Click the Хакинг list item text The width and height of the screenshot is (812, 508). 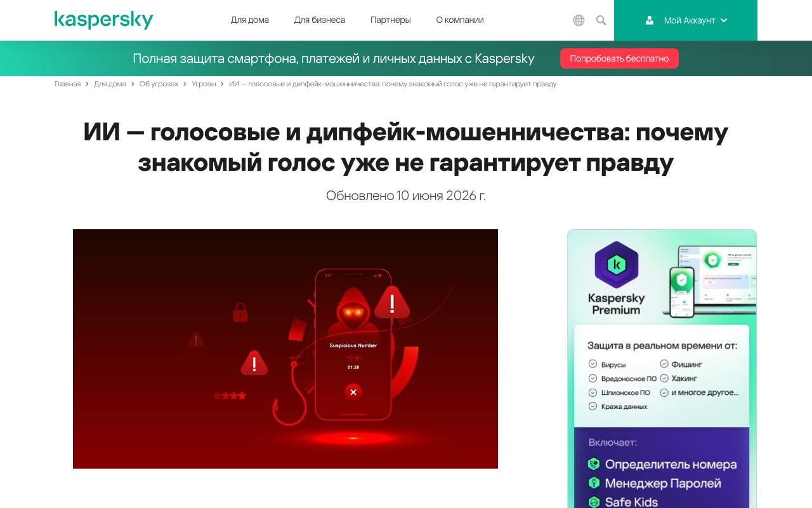684,378
